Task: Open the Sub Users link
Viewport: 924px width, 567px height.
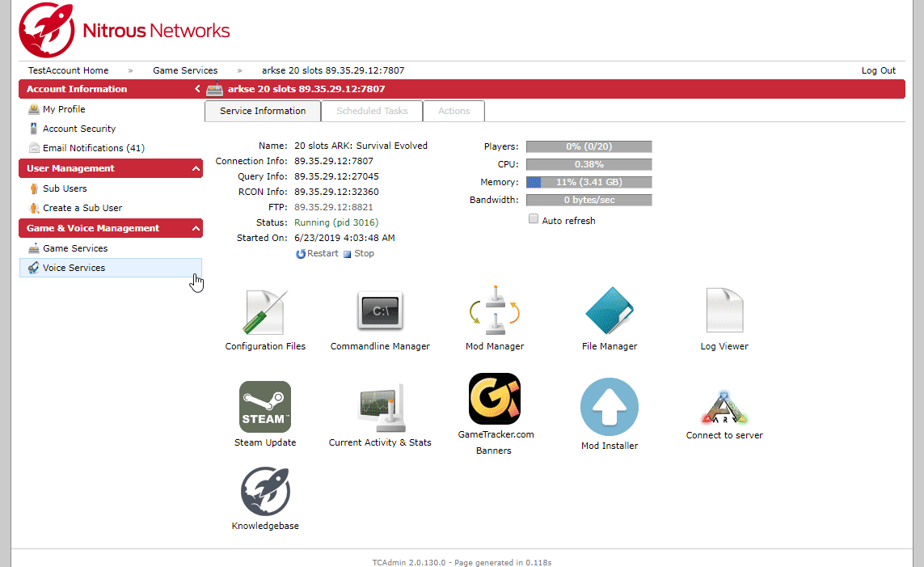Action: point(65,188)
